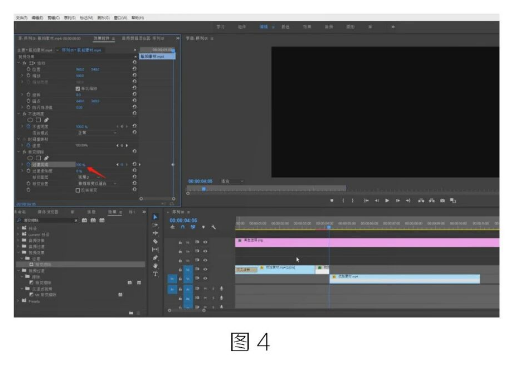
Task: Draw pen mask under Gradient Wipe effect
Action: [x=46, y=158]
